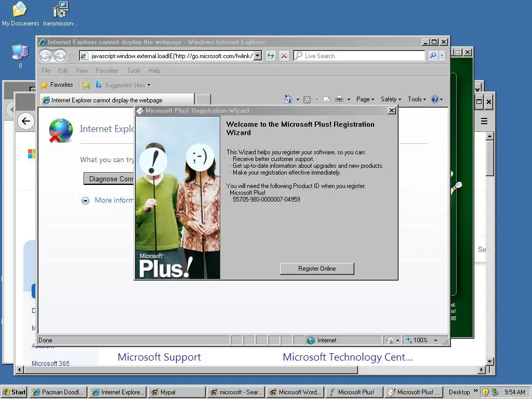Expand the address bar history dropdown
This screenshot has width=532, height=399.
(x=258, y=56)
